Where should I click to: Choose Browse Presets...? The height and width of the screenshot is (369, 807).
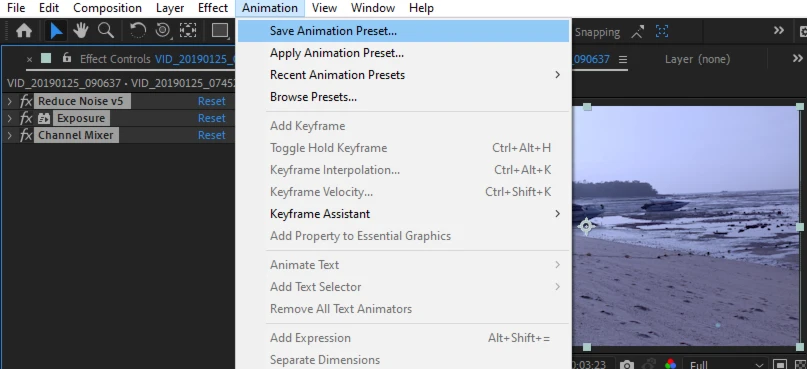(x=404, y=97)
